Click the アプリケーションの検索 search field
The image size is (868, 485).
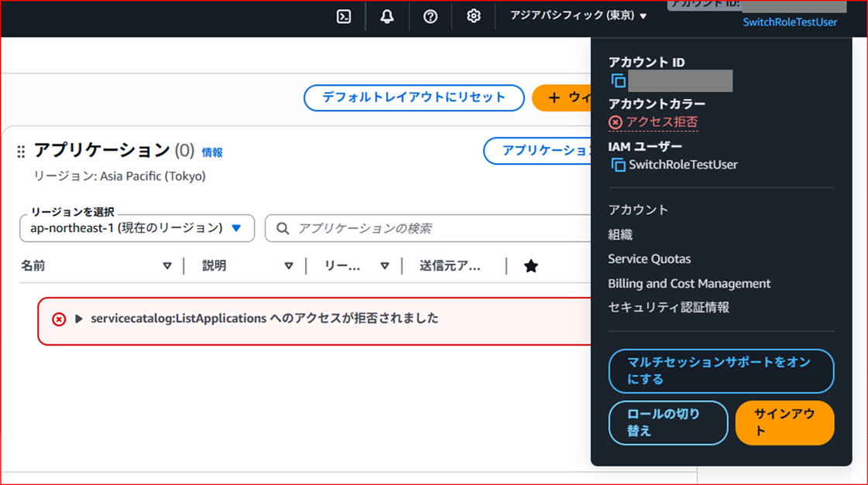tap(387, 228)
